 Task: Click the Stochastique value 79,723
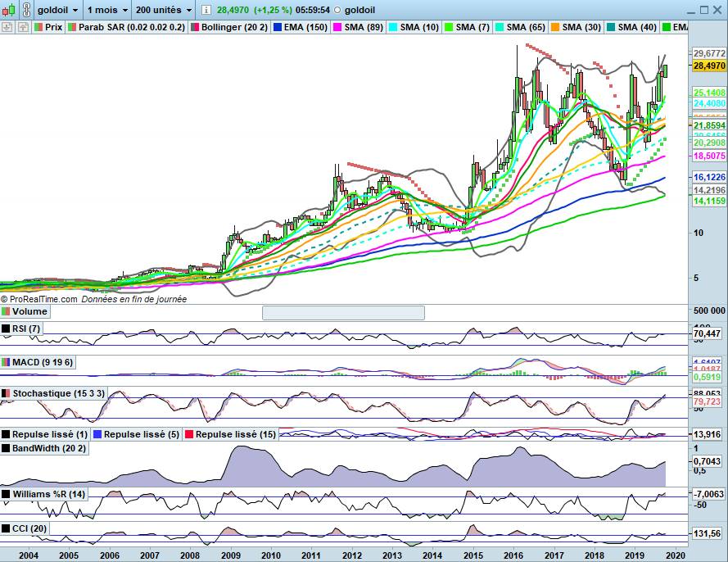coord(707,401)
